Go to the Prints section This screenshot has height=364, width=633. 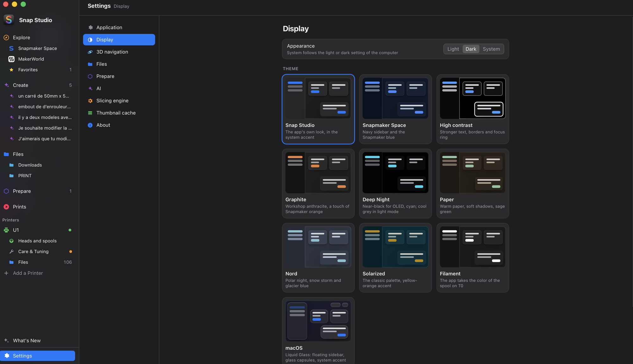[x=38, y=207]
